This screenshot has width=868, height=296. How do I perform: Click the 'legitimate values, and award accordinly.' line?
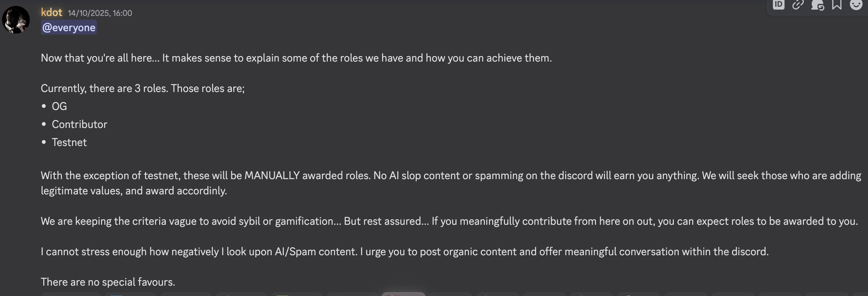click(134, 191)
